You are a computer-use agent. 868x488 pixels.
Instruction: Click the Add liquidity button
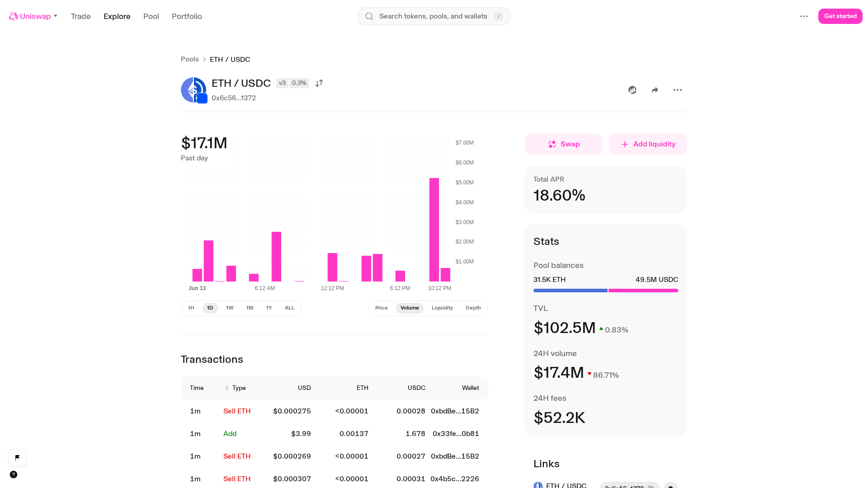(x=648, y=144)
